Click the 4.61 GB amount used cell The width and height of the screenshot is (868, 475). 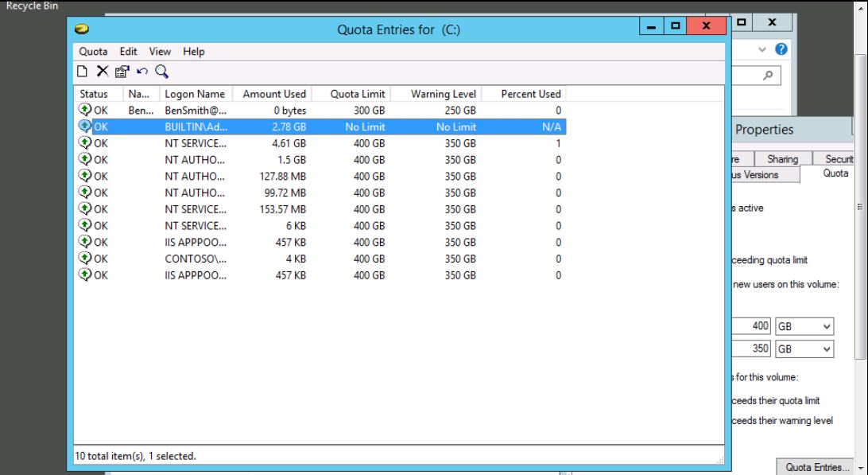(289, 143)
